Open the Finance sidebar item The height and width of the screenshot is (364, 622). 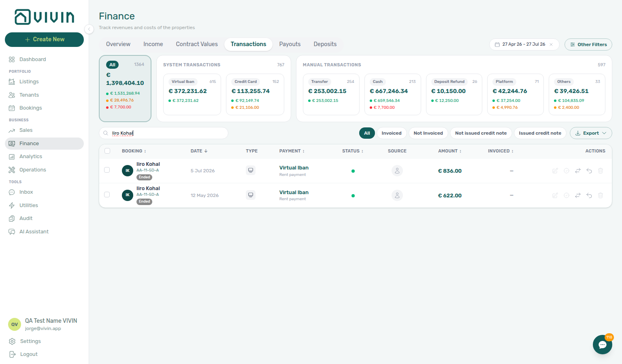44,144
